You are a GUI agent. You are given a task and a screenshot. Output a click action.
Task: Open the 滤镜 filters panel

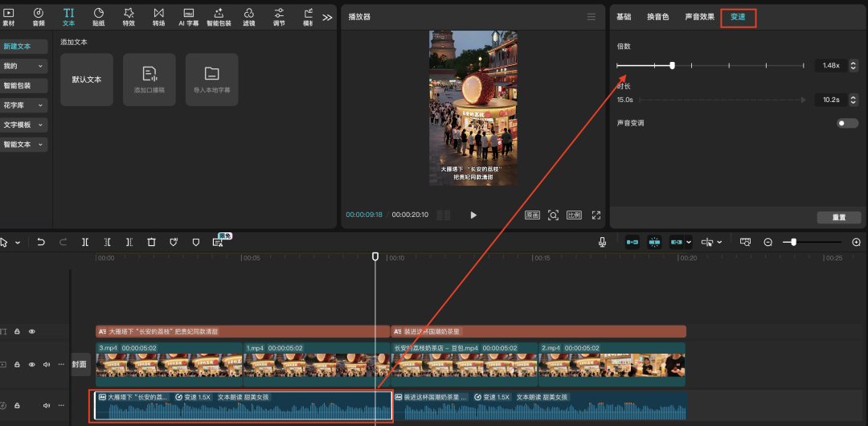248,16
